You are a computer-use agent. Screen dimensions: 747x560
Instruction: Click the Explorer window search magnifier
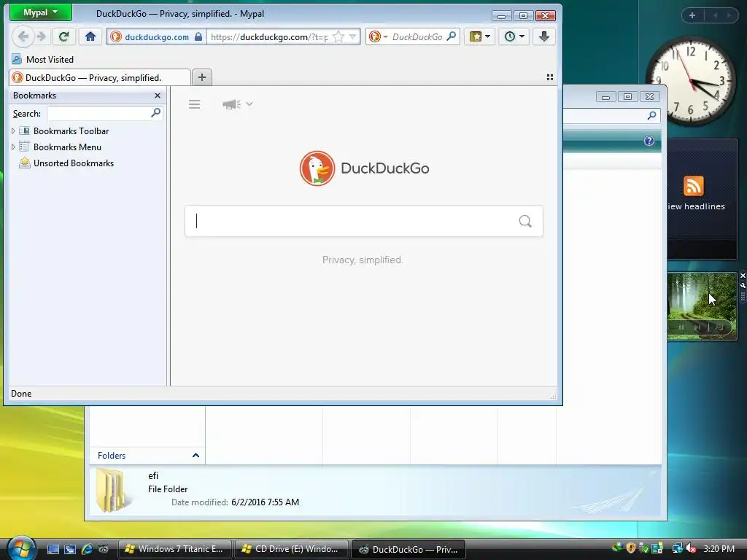[x=651, y=115]
